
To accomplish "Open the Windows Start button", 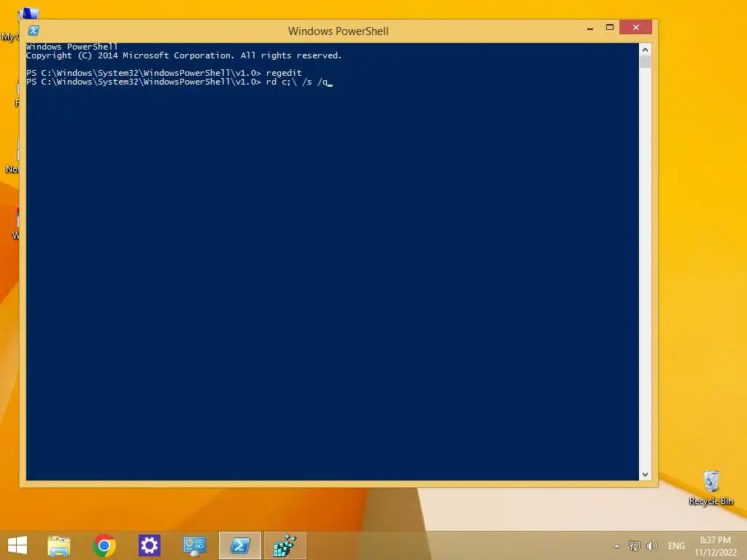I will click(18, 545).
